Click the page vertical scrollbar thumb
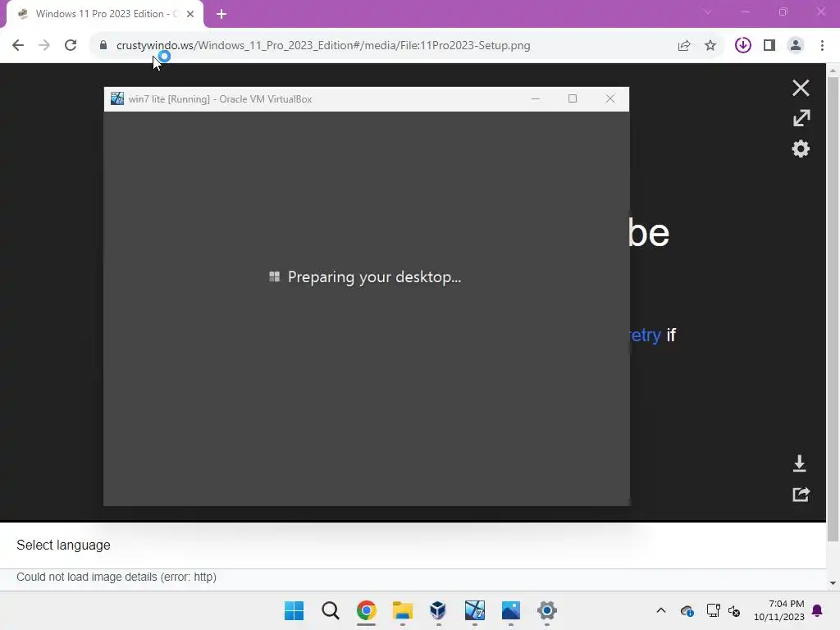Screen dimensions: 840x630 [x=833, y=309]
